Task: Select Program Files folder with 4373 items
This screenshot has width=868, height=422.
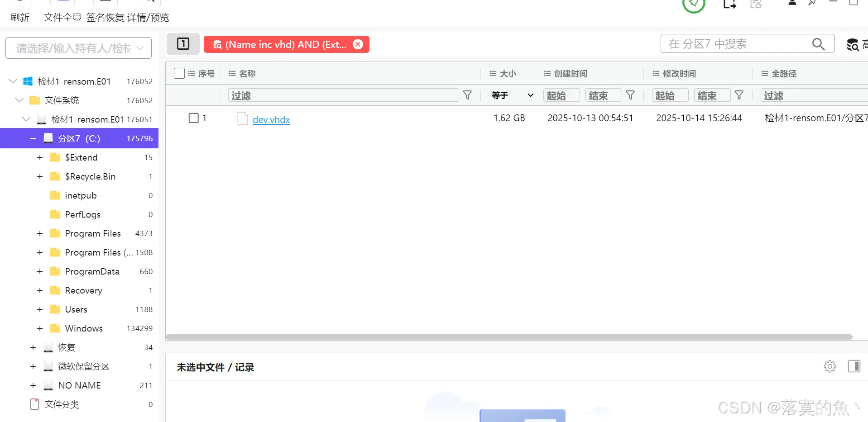Action: coord(93,233)
